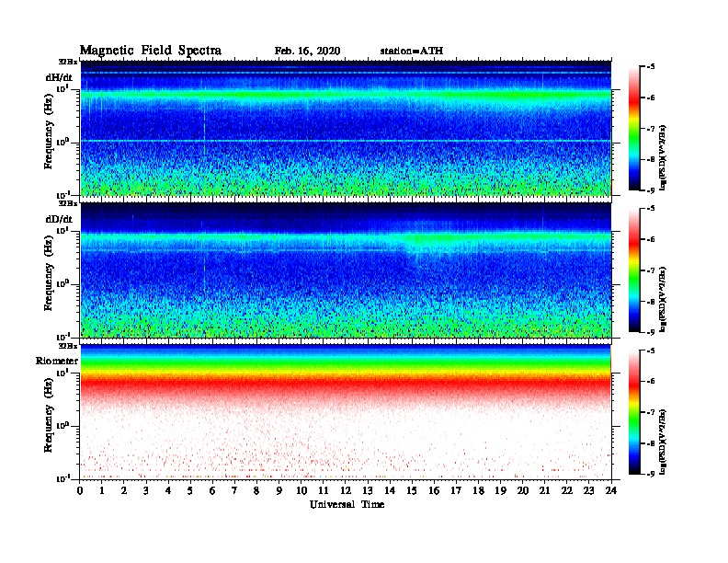Click the "32Hz" label atop the Riometer panel
The image size is (728, 563).
(68, 346)
